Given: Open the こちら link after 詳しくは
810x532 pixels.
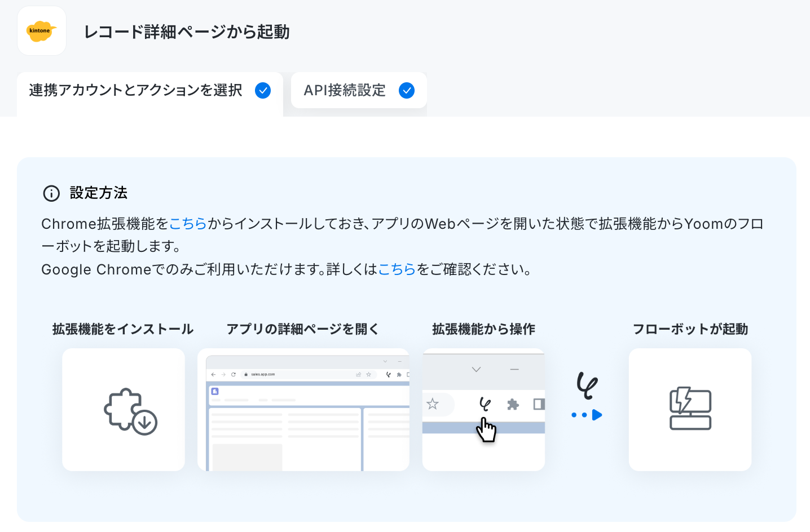Looking at the screenshot, I should pos(397,269).
